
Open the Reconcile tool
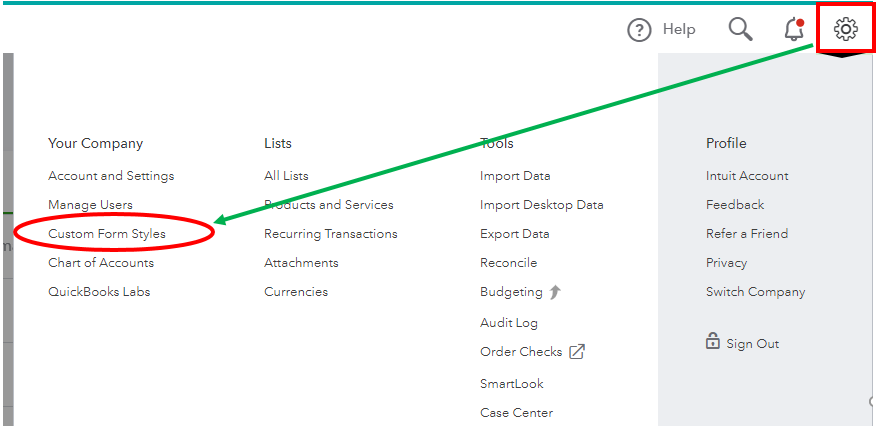pos(508,263)
